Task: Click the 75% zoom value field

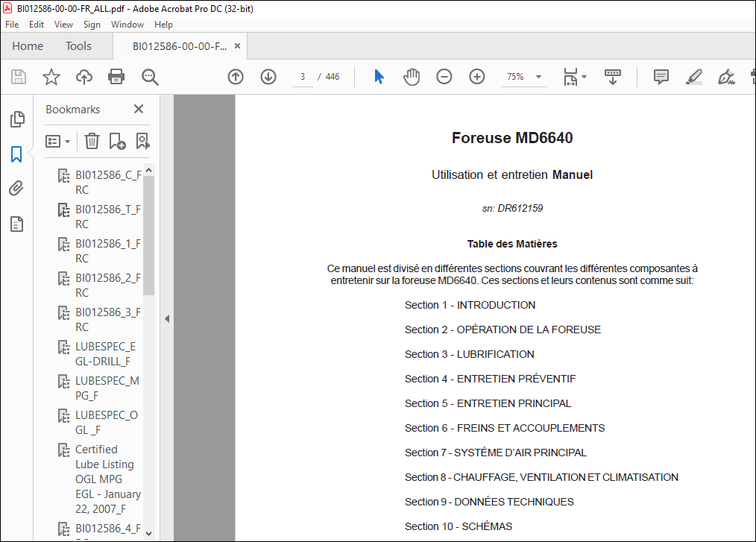Action: [x=515, y=77]
